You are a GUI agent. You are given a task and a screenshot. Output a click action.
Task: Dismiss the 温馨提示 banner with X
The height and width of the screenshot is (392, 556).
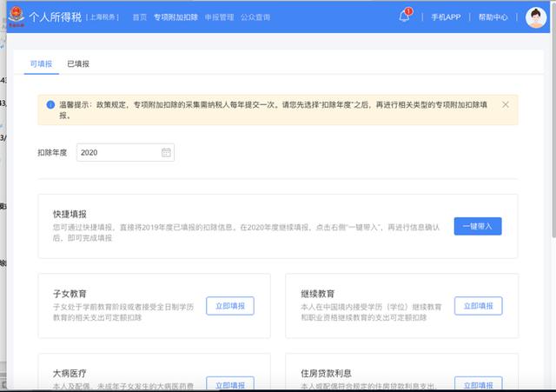(x=506, y=104)
